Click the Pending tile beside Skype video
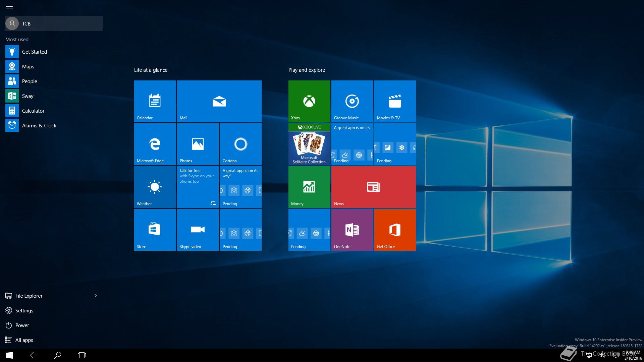The image size is (644, 362). pyautogui.click(x=241, y=230)
